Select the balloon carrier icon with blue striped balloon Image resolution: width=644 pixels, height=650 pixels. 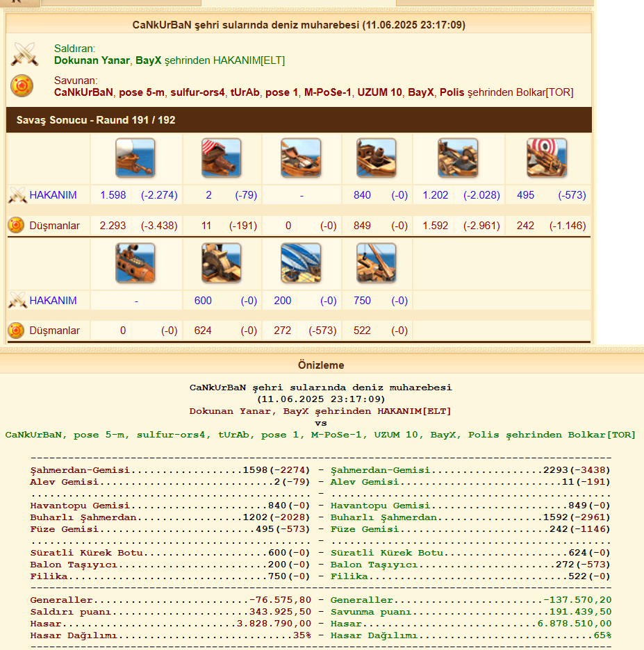point(301,262)
